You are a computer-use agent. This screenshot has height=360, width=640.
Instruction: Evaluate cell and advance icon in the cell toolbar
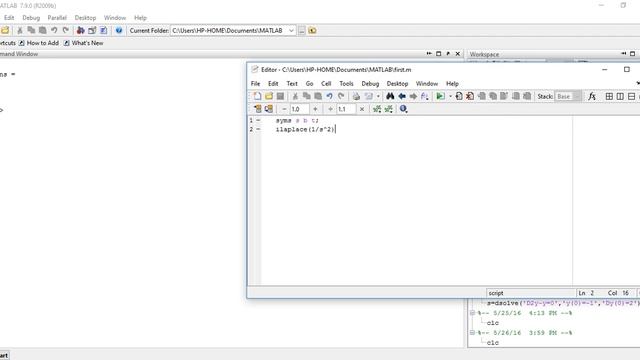tap(269, 109)
